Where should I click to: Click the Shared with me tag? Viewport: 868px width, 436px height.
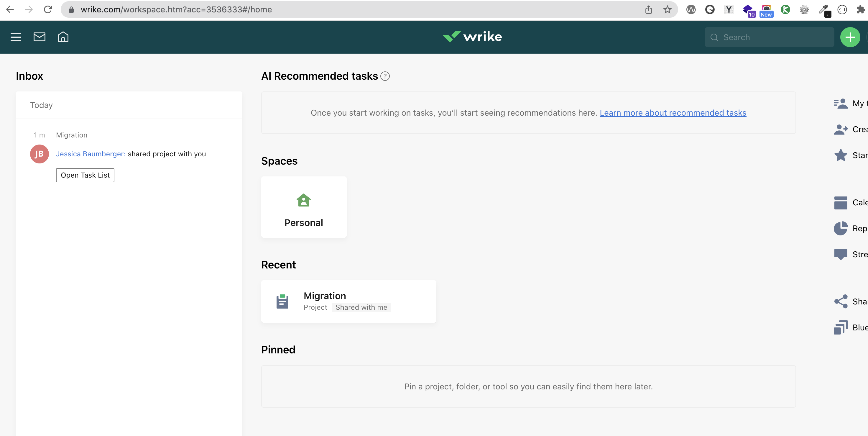pos(361,307)
